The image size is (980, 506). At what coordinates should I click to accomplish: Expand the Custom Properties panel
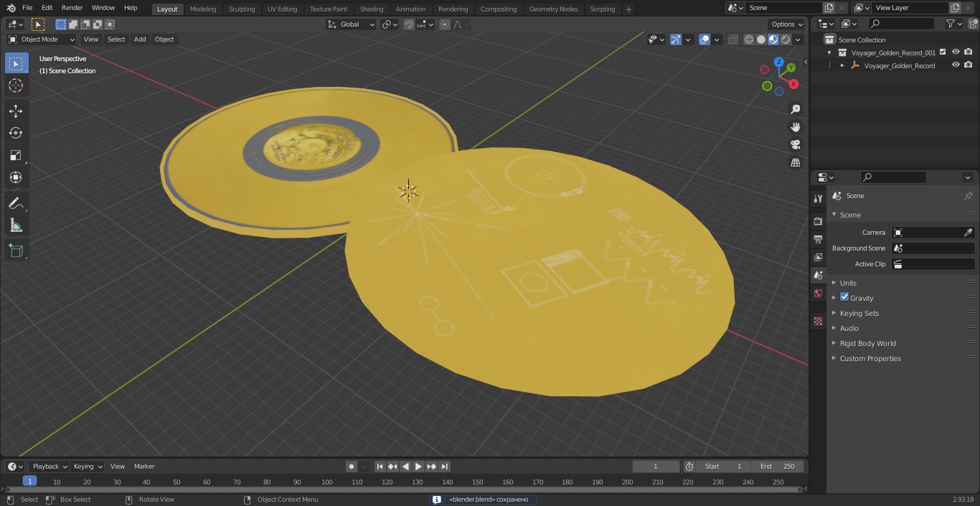pos(870,358)
